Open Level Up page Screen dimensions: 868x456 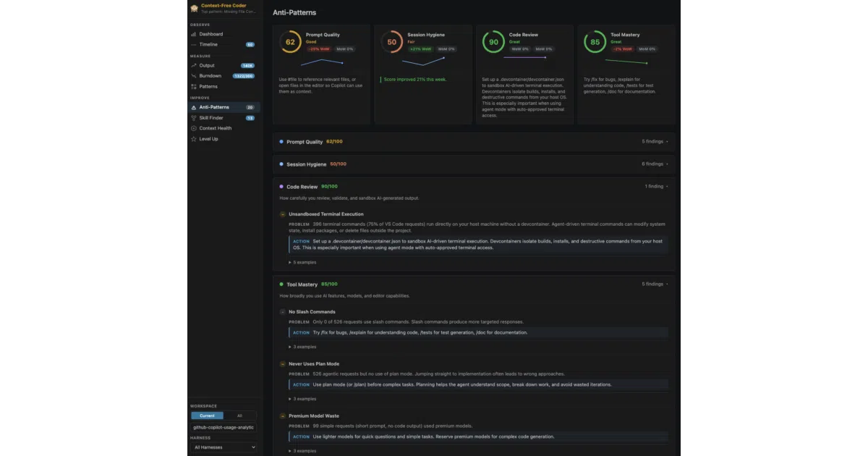(x=223, y=138)
